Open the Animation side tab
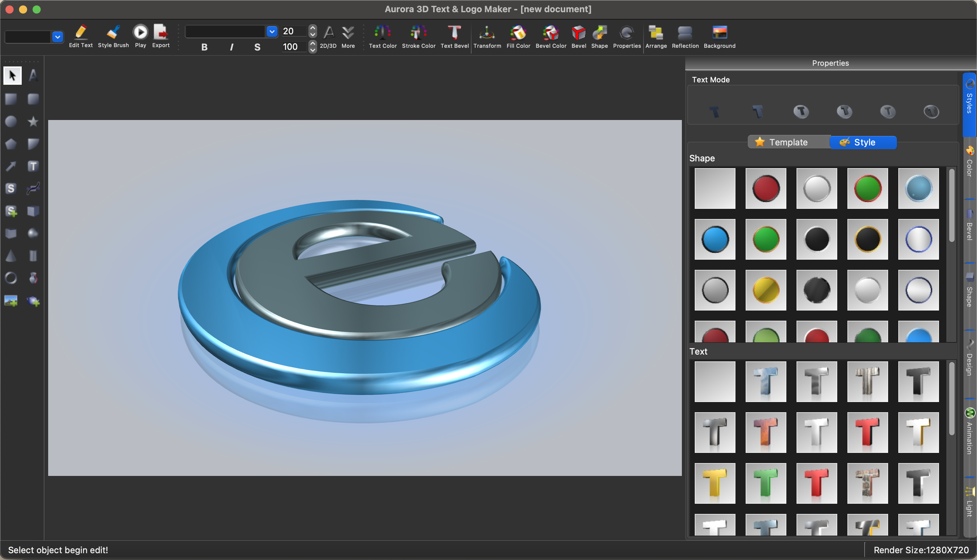The height and width of the screenshot is (560, 977). 969,431
